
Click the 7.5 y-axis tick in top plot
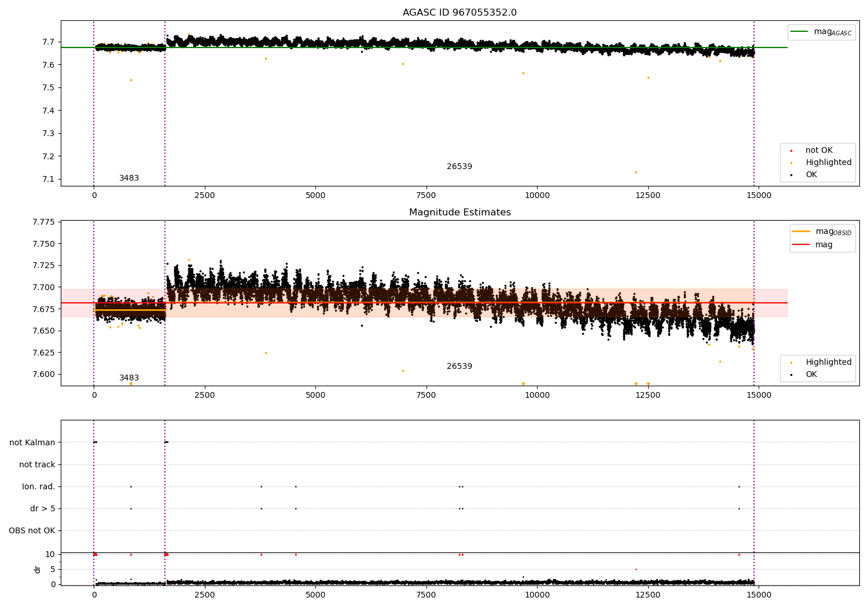click(48, 88)
